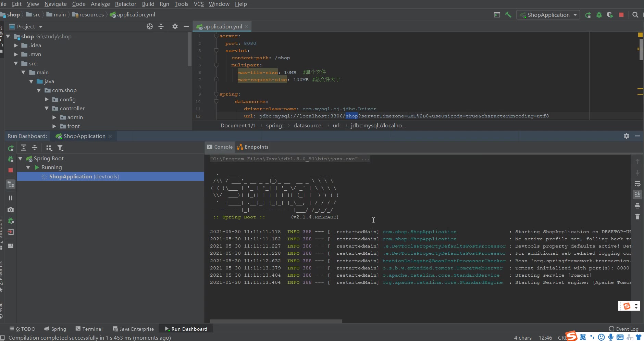Click the Debug ShopApplication bug icon
Viewport: 644px width, 341px height.
tap(599, 15)
